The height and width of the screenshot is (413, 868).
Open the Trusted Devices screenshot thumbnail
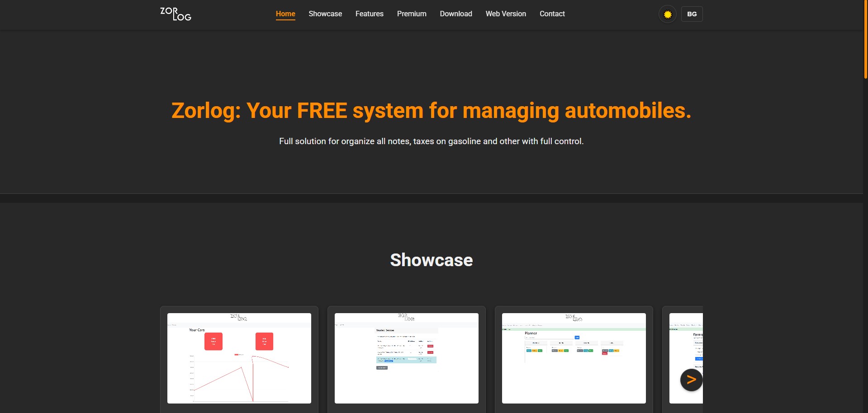(x=406, y=358)
